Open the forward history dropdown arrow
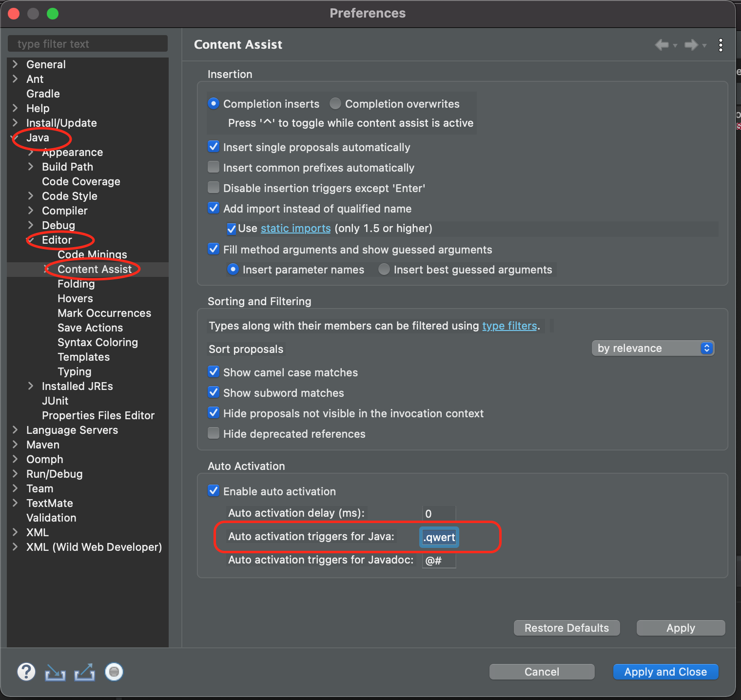The width and height of the screenshot is (741, 700). 704,45
